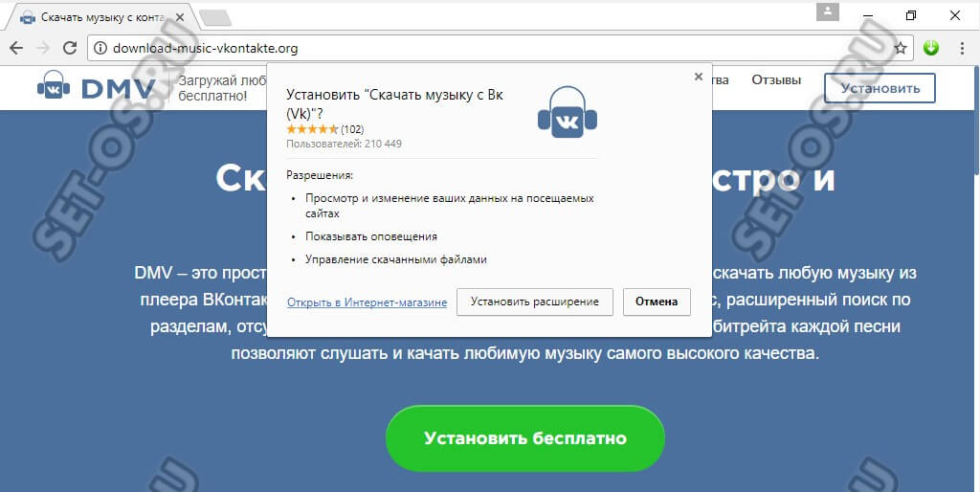
Task: Click the extension headphones icon in dialog
Action: [567, 112]
